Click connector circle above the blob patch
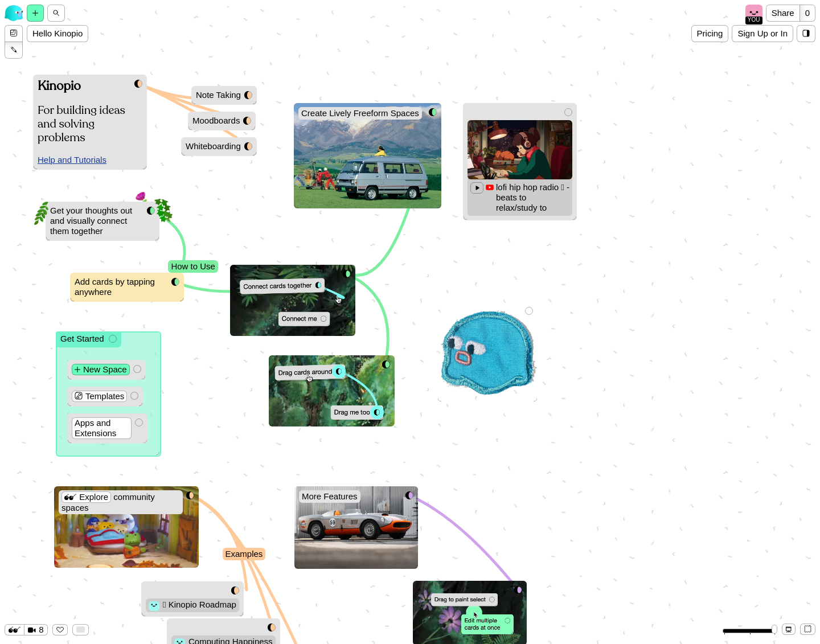 click(x=529, y=311)
